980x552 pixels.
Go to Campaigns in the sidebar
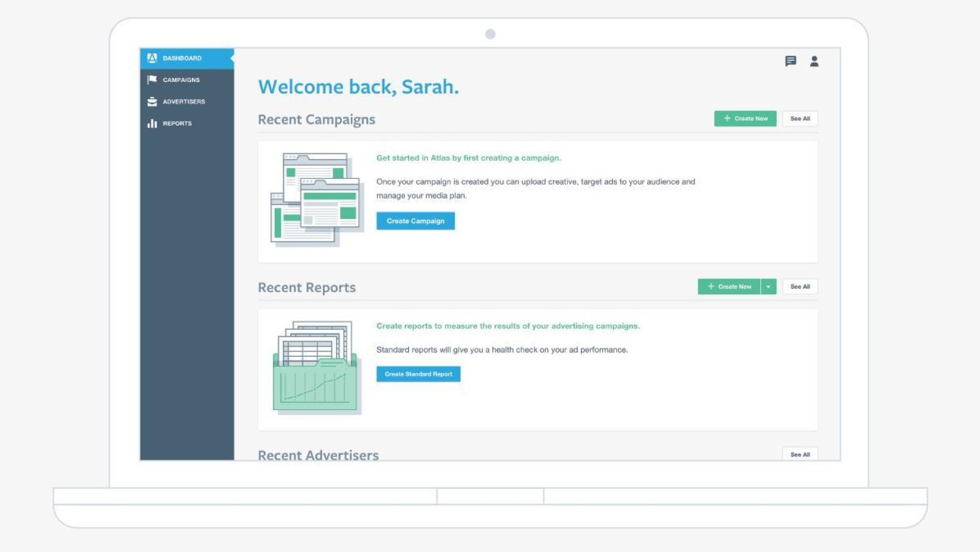(x=187, y=79)
